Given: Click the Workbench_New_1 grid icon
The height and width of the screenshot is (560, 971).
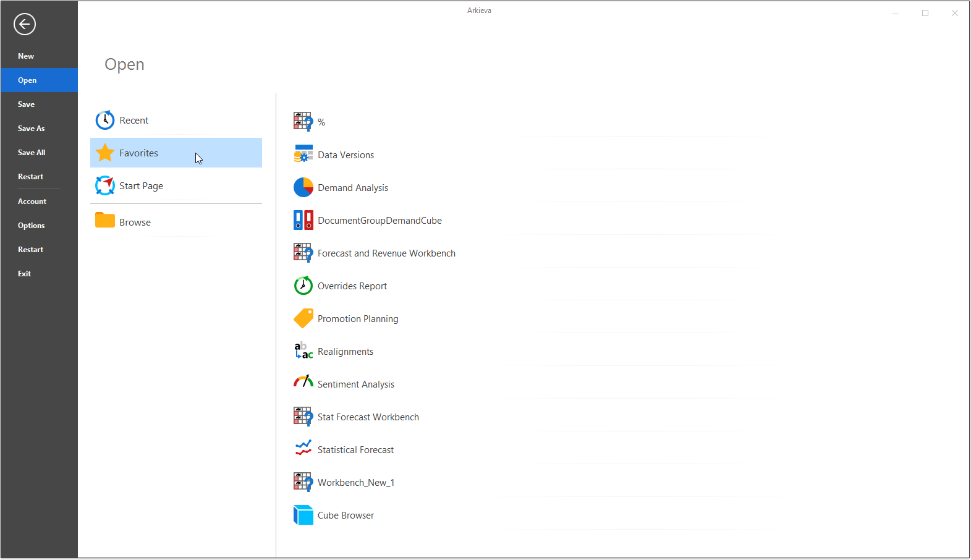Looking at the screenshot, I should point(303,482).
